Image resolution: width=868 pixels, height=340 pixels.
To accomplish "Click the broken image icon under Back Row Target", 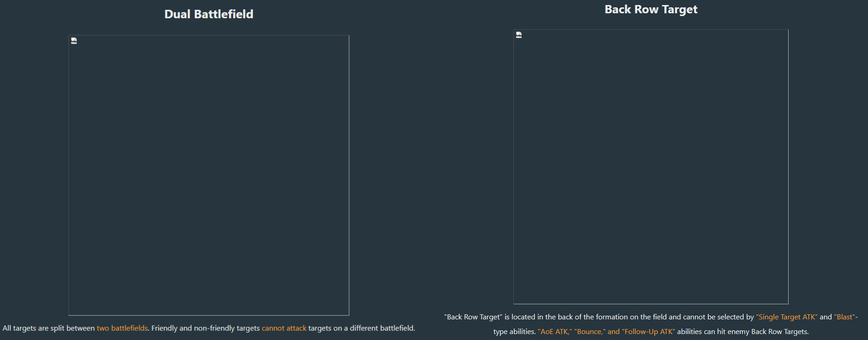I will click(519, 35).
